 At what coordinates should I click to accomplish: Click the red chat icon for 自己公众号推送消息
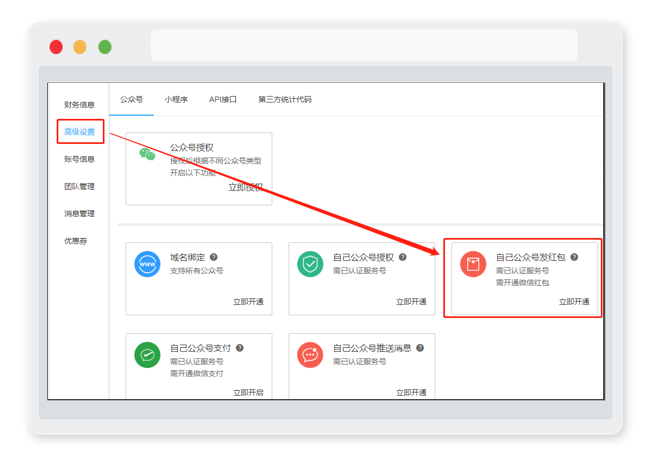click(310, 355)
